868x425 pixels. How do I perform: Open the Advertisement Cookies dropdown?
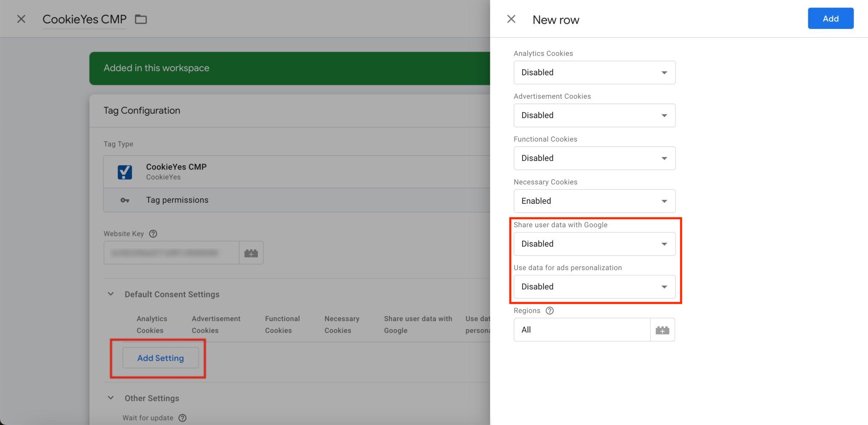pyautogui.click(x=594, y=115)
